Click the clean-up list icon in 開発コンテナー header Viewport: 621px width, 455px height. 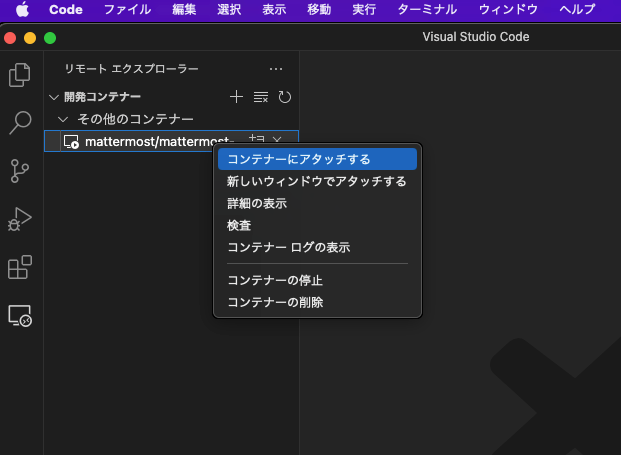click(x=261, y=97)
